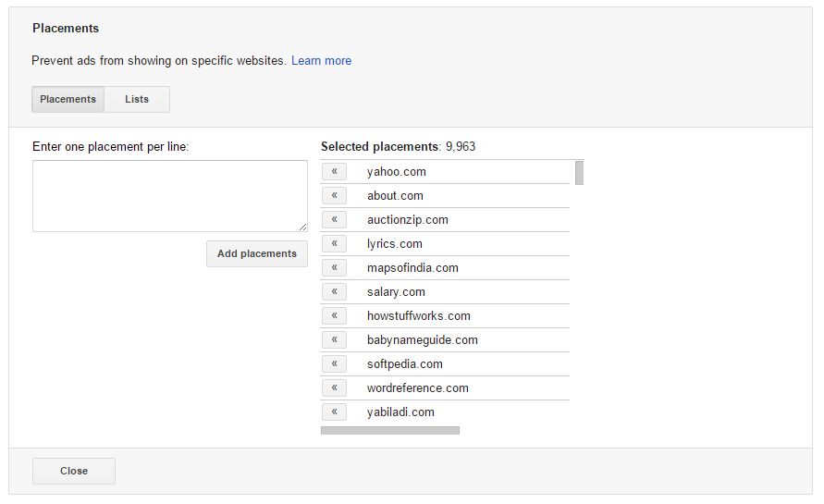Click the « icon next to salary.com
Image resolution: width=824 pixels, height=504 pixels.
(x=334, y=291)
